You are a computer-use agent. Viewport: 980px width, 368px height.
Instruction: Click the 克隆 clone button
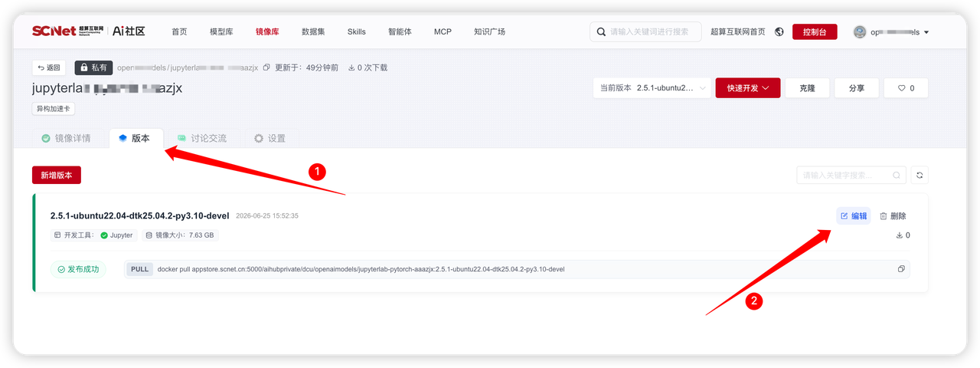coord(808,88)
